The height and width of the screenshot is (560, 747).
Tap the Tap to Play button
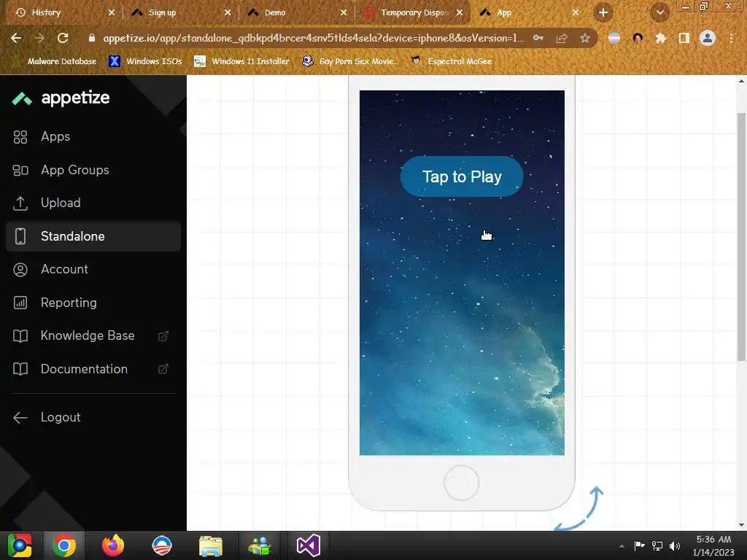[x=462, y=176]
